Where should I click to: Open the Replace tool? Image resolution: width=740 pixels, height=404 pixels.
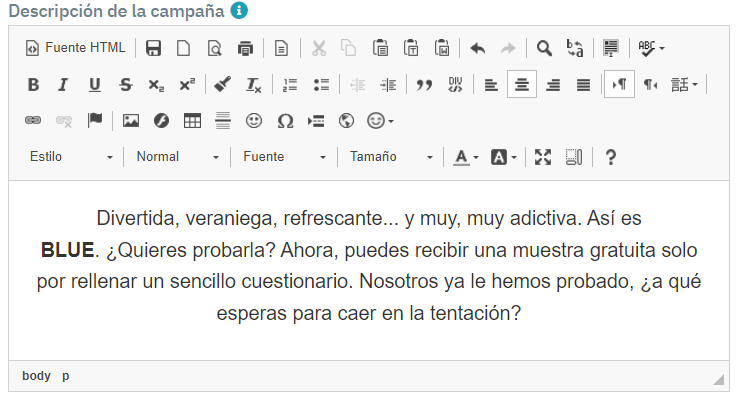point(575,48)
